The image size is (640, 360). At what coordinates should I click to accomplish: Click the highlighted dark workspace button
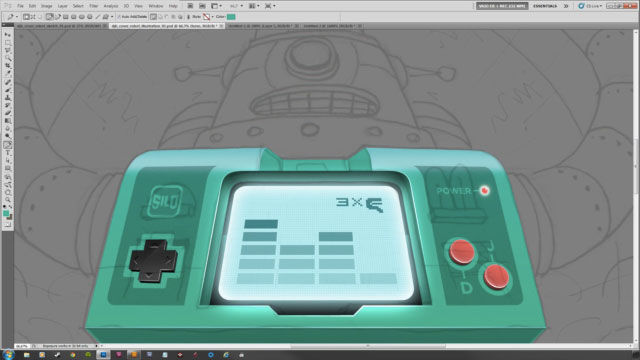click(x=502, y=6)
